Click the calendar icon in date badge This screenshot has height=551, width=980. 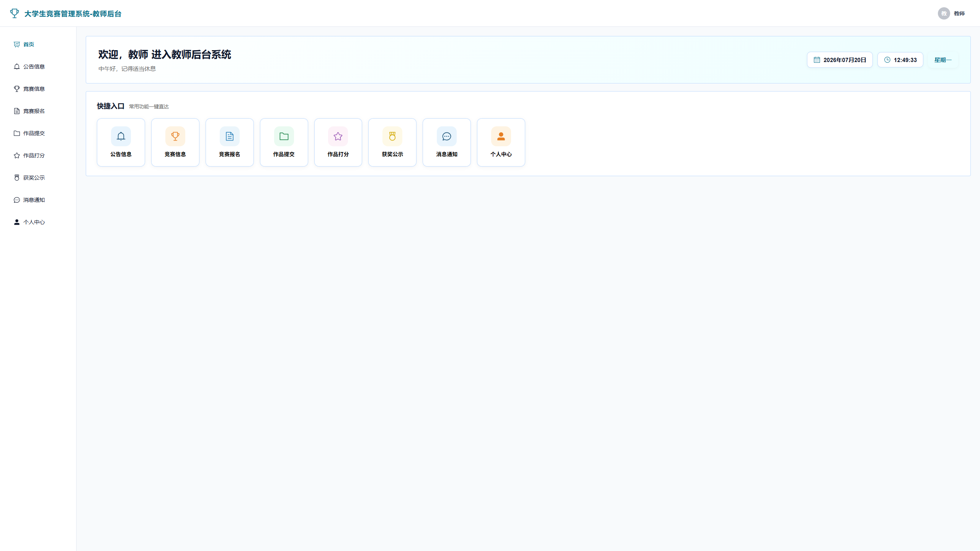click(x=817, y=60)
